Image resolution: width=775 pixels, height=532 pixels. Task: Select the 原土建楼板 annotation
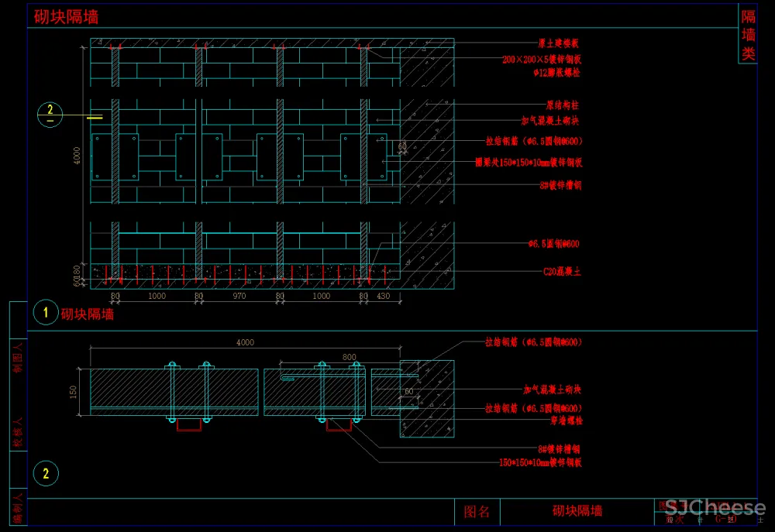point(558,44)
